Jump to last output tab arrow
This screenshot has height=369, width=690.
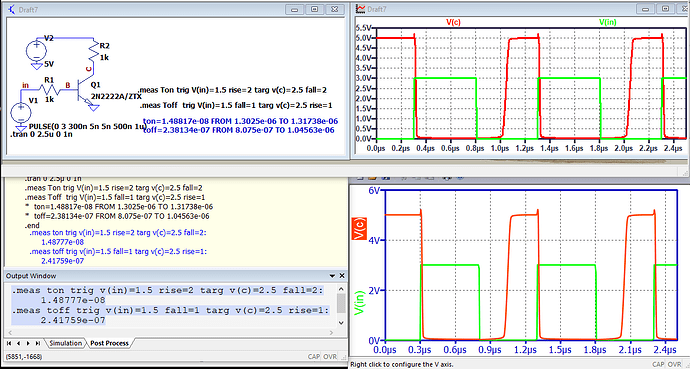[38, 343]
